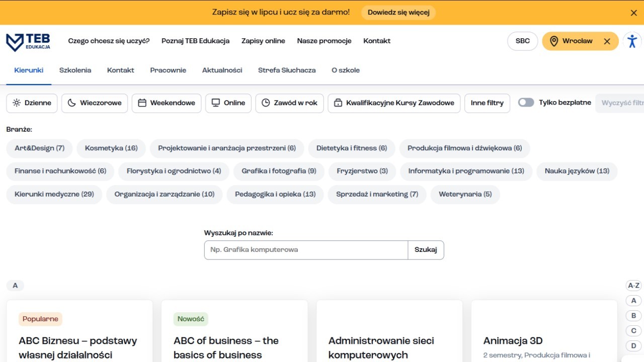
Task: Switch to the Kontakt tab below header
Action: pyautogui.click(x=121, y=70)
